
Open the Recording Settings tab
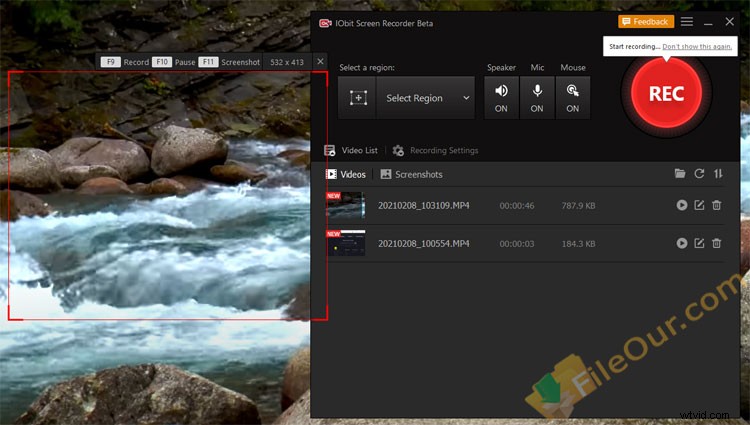[x=435, y=151]
